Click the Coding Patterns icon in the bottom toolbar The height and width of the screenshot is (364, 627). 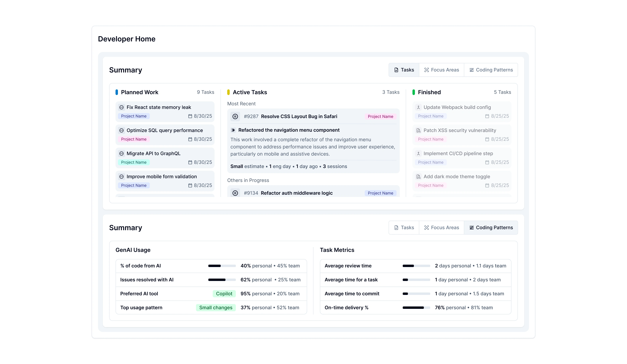(471, 227)
